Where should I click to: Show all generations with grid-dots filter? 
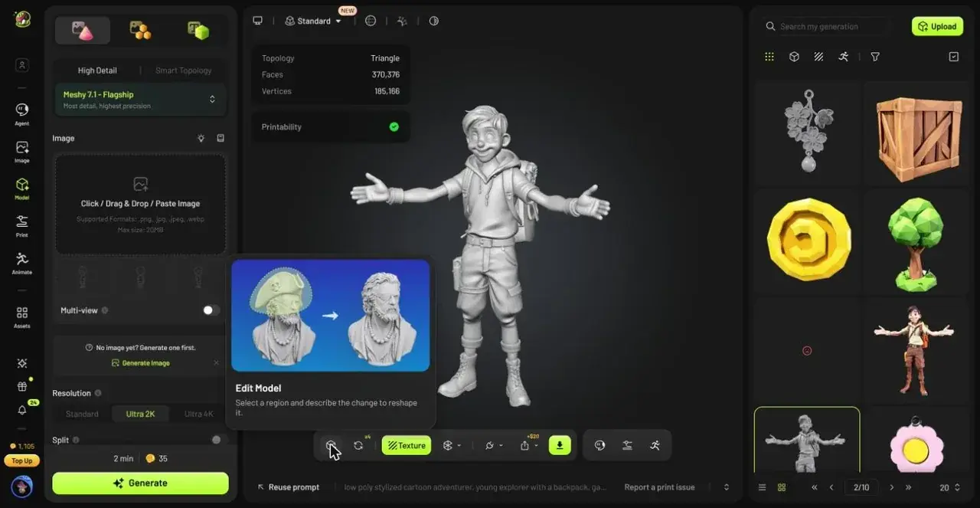[769, 57]
